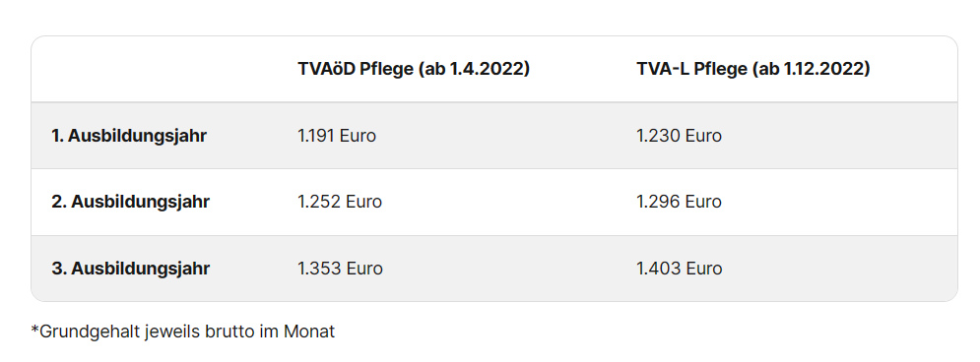Click the word 'Monat' in footnote
980x362 pixels.
[309, 332]
